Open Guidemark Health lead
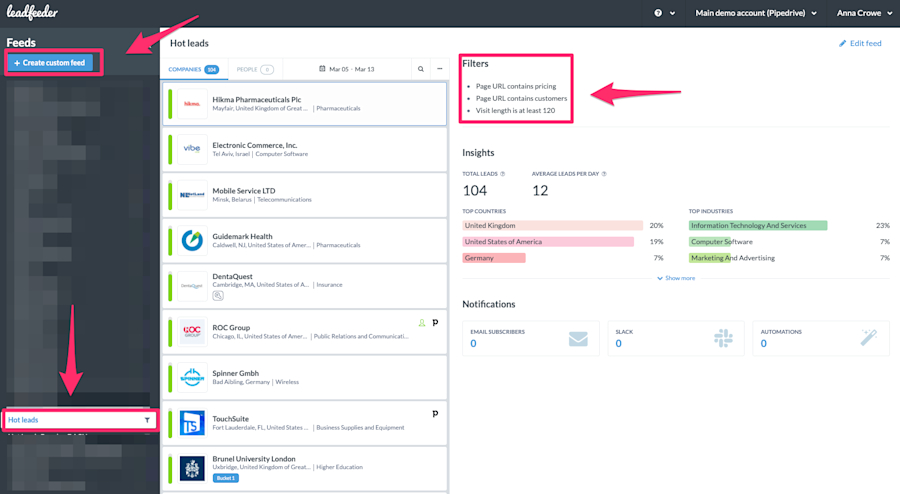Screen dimensions: 900x494 pos(304,240)
